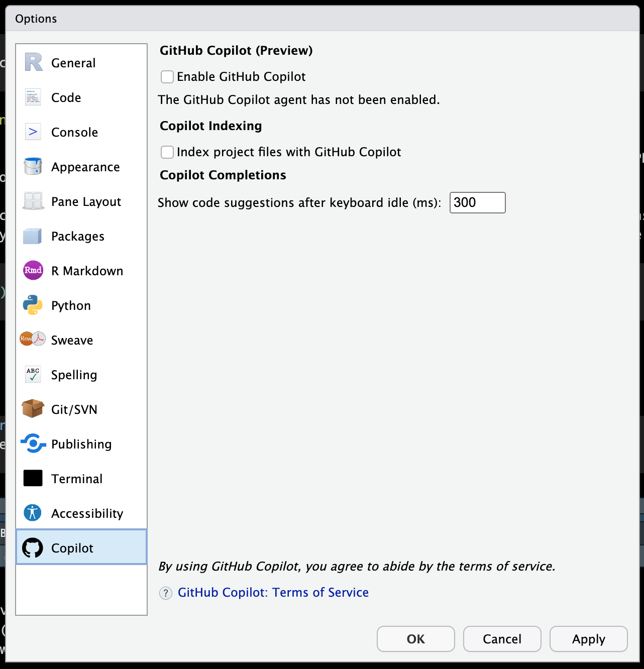Click the Apply button
Screen dimensions: 644x669
(588, 639)
